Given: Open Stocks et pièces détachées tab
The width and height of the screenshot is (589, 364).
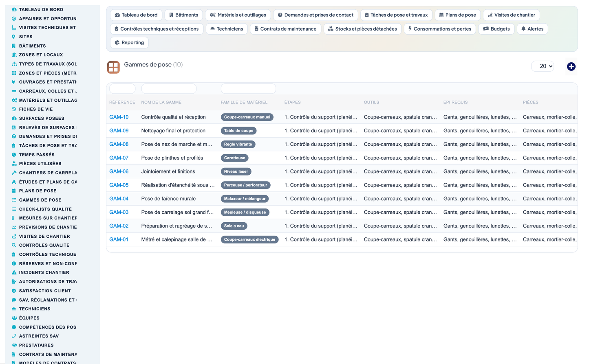Looking at the screenshot, I should coord(362,29).
